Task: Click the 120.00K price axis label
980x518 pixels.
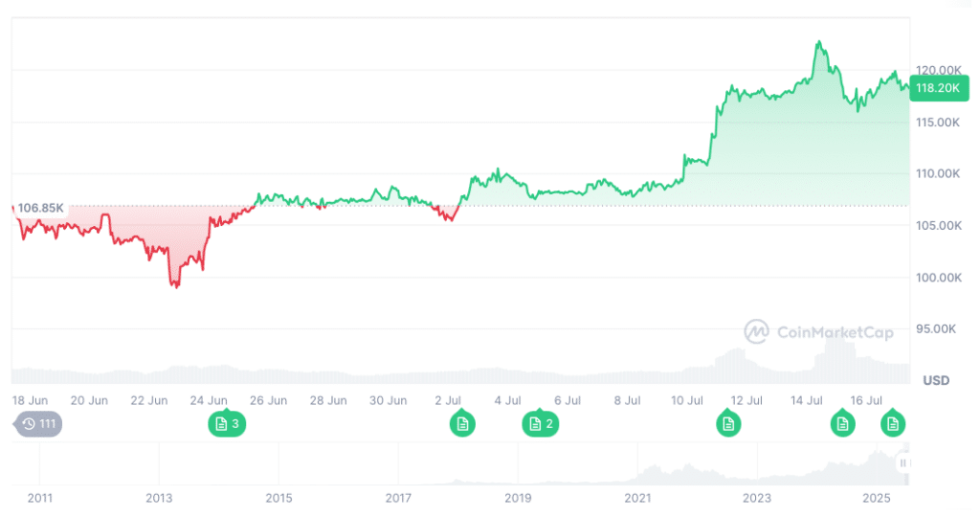Action: pos(938,70)
